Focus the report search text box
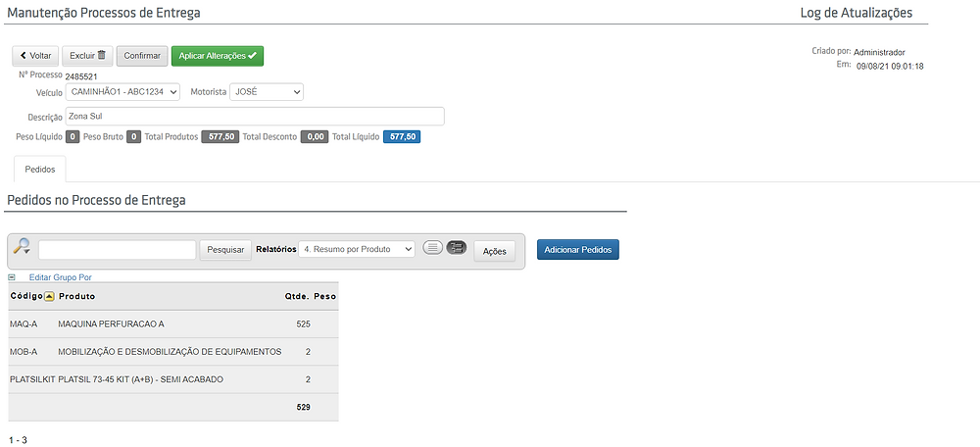 pos(118,249)
